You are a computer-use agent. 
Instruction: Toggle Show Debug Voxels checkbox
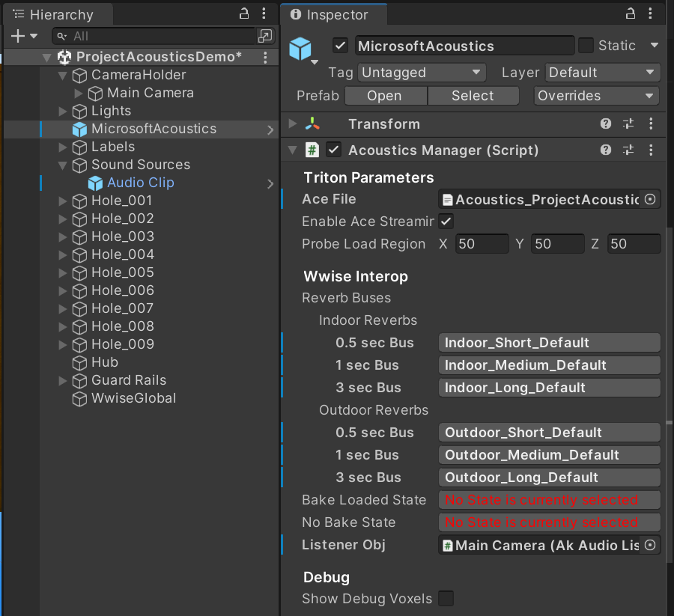click(446, 598)
